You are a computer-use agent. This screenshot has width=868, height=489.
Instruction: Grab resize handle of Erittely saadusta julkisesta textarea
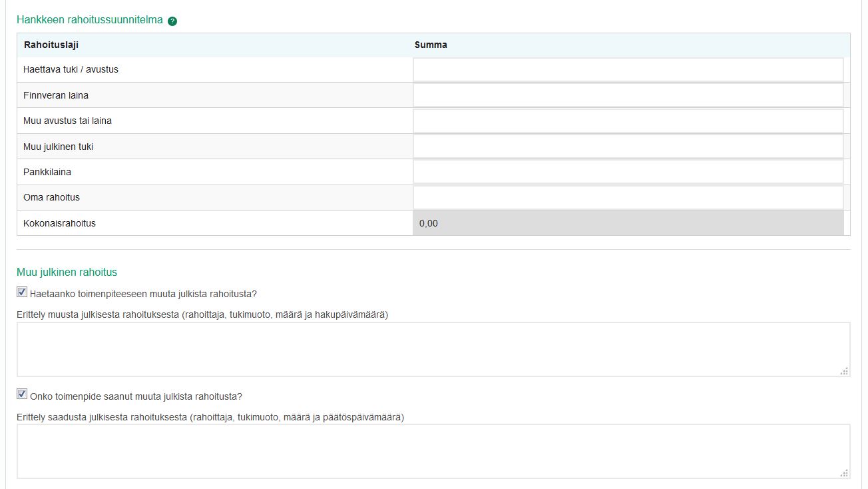(x=844, y=473)
